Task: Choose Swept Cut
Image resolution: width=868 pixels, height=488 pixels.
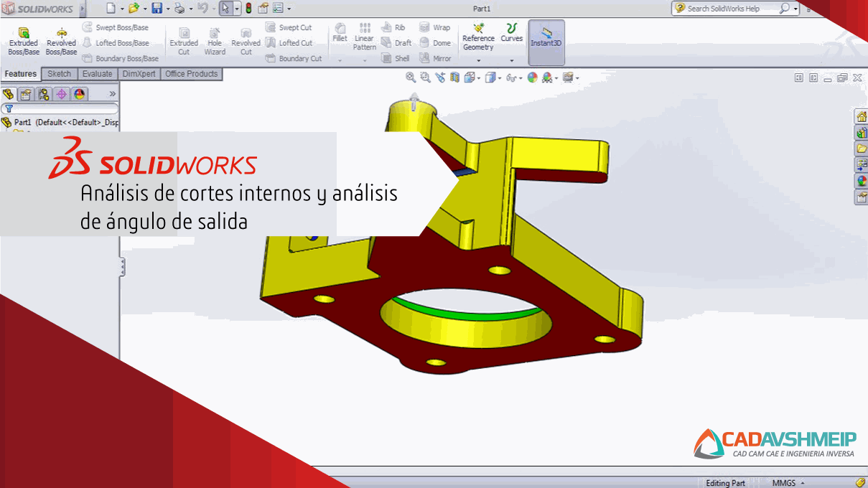Action: (289, 27)
